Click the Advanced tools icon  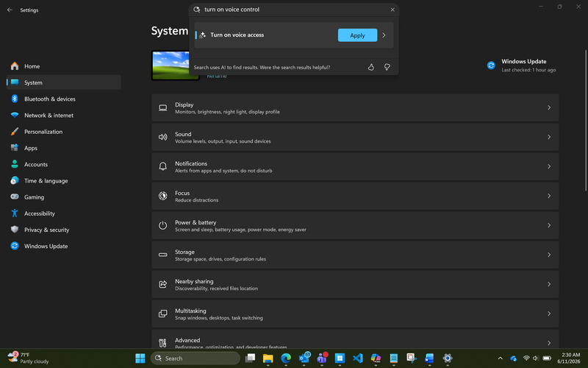click(162, 343)
